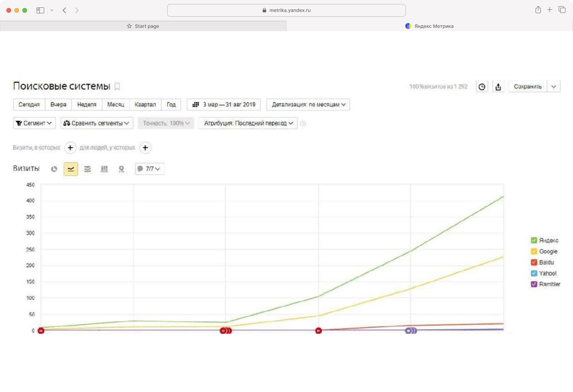Viewport: 573px width, 392px height.
Task: Switch chart to bar column view
Action: (x=104, y=169)
